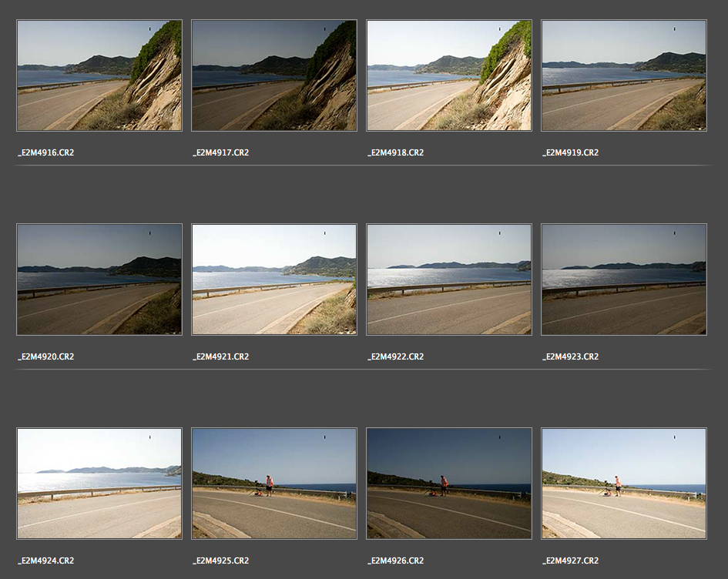The width and height of the screenshot is (728, 579).
Task: Select thumbnail _E2M4921.CR2
Action: (x=273, y=279)
